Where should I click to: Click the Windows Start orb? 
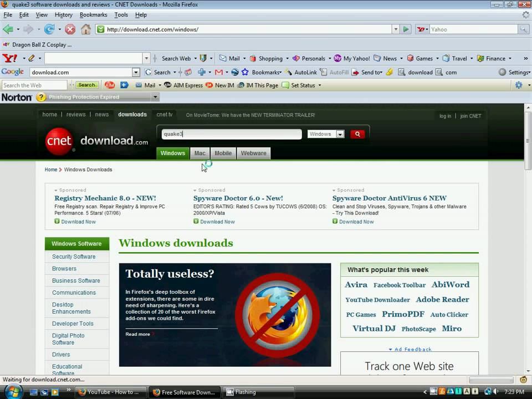[12, 392]
